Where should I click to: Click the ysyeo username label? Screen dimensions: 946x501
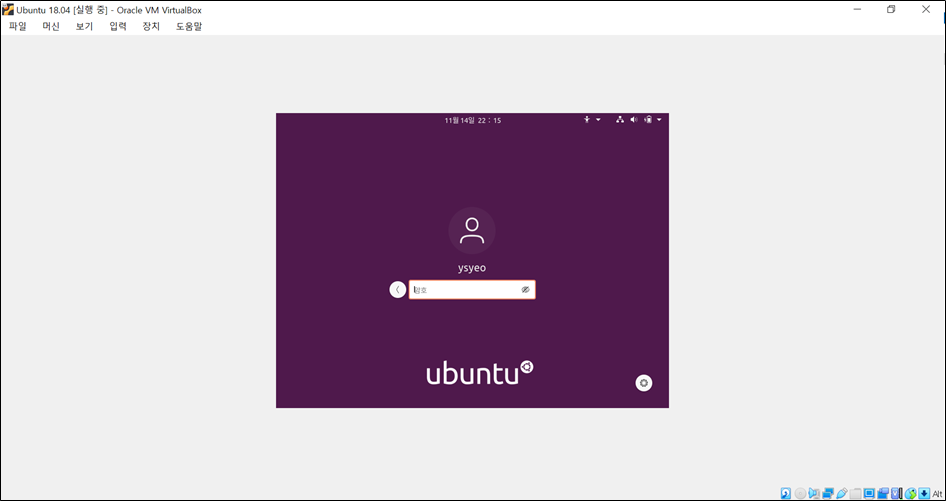[x=472, y=268]
